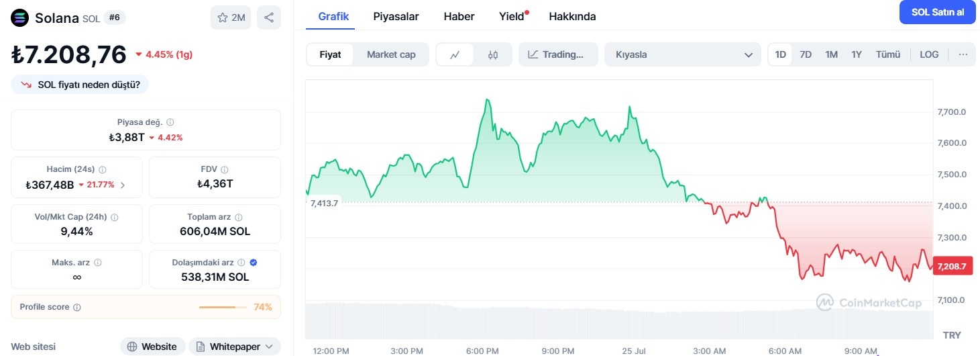Screen dimensions: 980x356
Task: Click document icon on Whitepaper button
Action: coord(201,347)
